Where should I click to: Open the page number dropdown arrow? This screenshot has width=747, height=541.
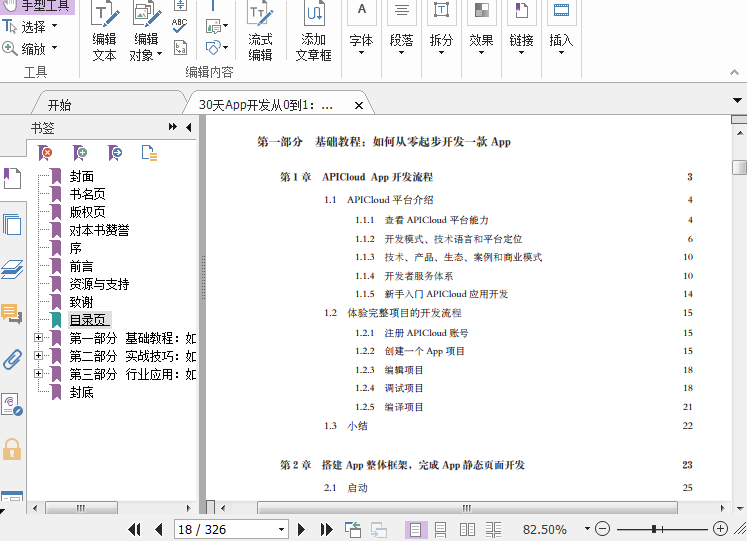coord(282,530)
